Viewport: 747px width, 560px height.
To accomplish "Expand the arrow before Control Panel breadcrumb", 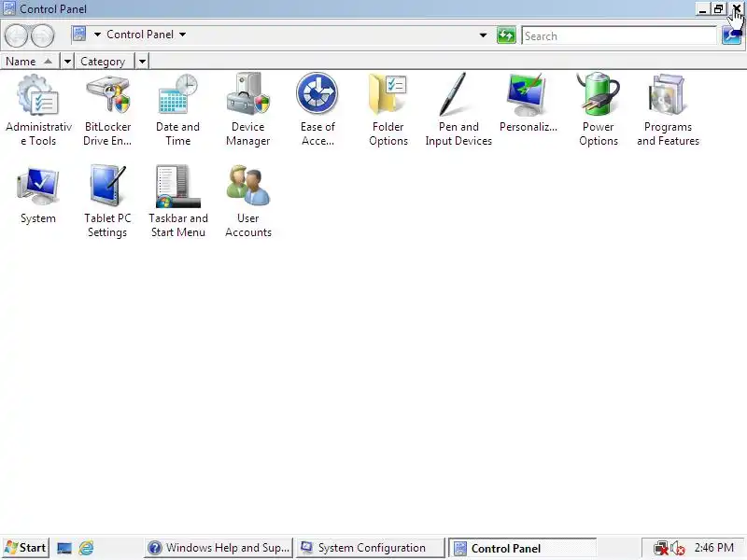I will pos(97,35).
